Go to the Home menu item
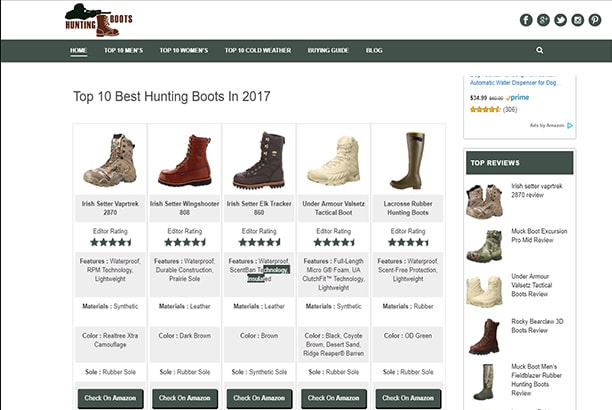Viewport: 612px width, 410px height. 78,50
